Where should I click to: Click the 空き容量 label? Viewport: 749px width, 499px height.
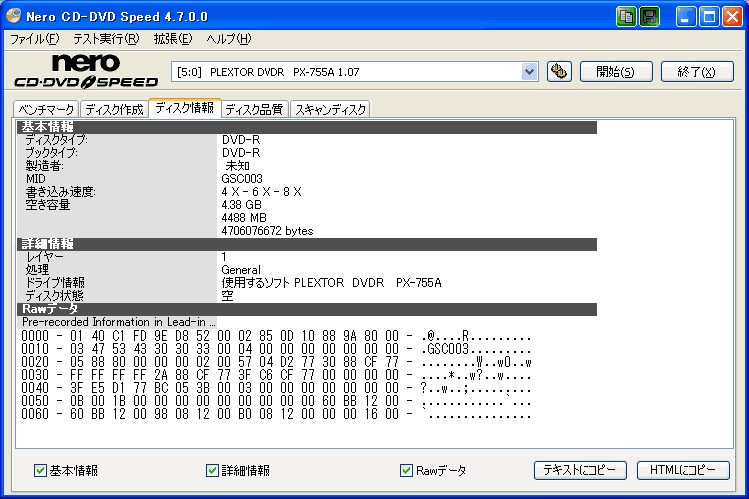[x=48, y=205]
